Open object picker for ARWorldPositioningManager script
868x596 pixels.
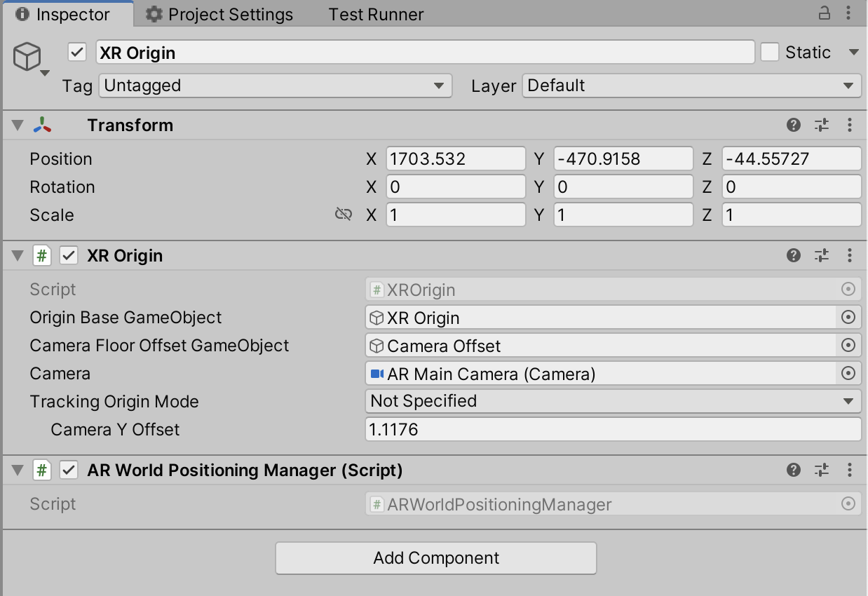pos(848,504)
